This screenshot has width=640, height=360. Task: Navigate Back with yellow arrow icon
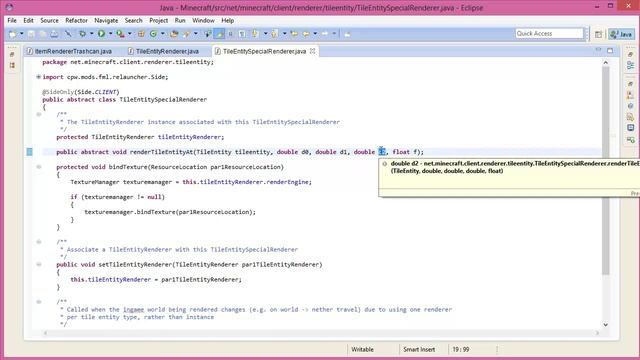point(306,34)
